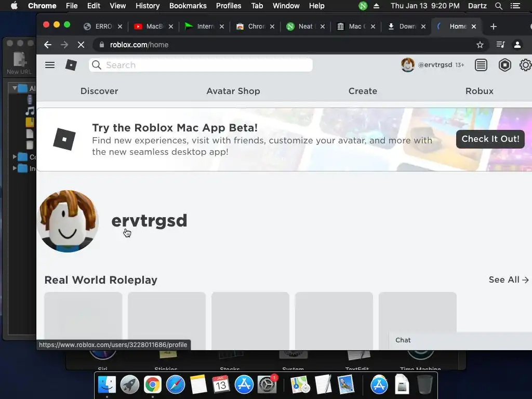
Task: Expand the In folder in background window
Action: (x=15, y=168)
